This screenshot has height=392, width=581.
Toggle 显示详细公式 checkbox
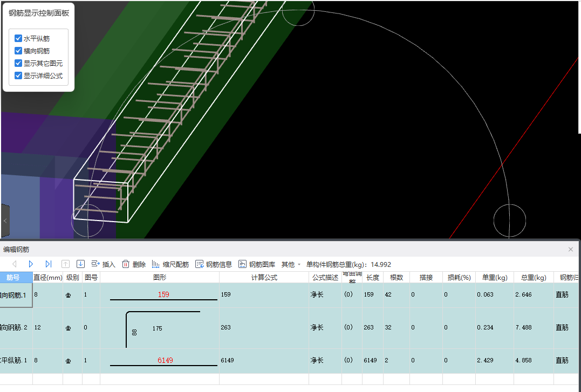pyautogui.click(x=18, y=75)
